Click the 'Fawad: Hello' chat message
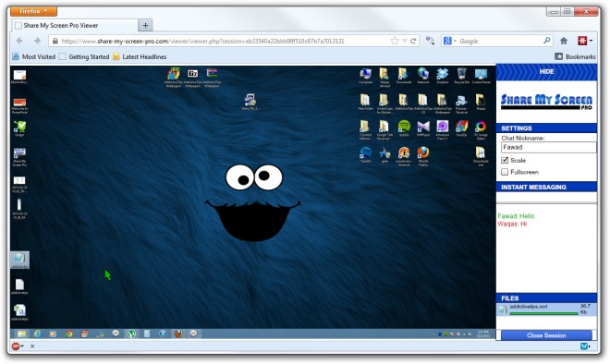610x364 pixels. (517, 216)
